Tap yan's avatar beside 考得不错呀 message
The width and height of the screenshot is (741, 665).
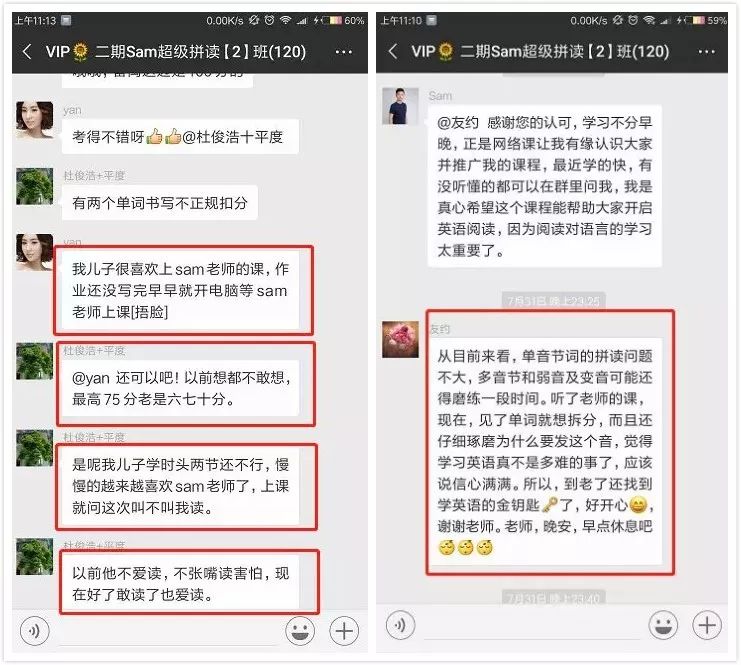(x=34, y=120)
